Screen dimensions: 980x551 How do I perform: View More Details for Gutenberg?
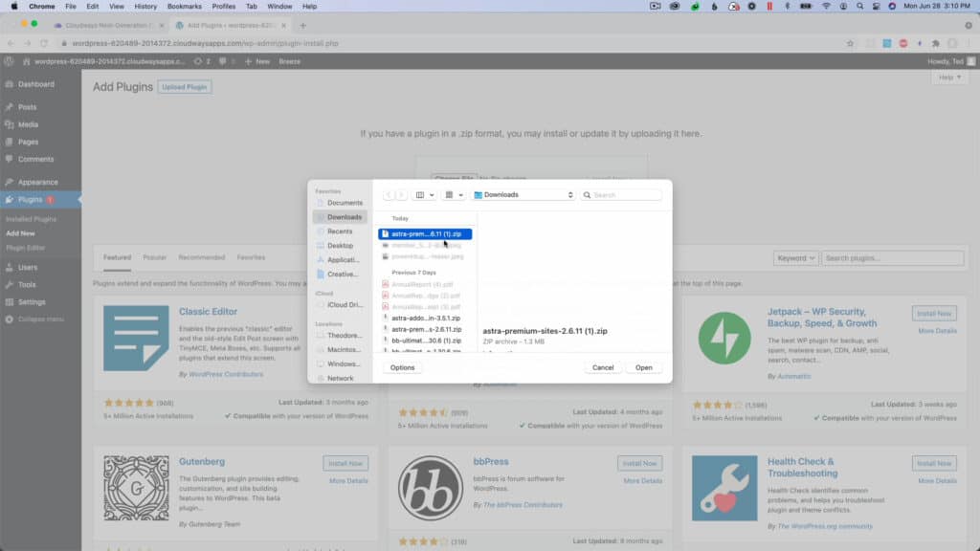[x=348, y=481]
